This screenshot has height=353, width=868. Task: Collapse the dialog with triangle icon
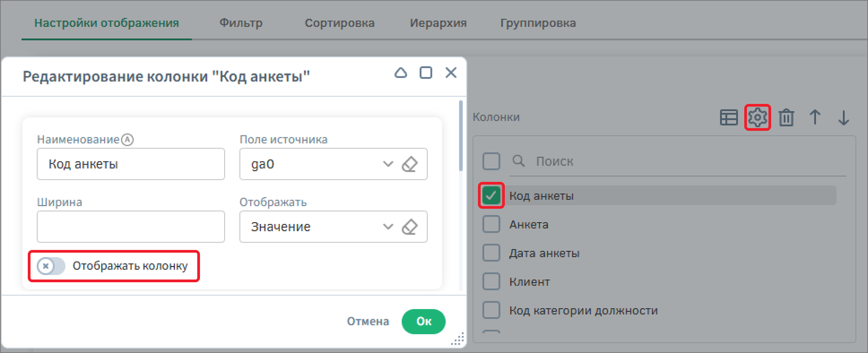(x=401, y=73)
